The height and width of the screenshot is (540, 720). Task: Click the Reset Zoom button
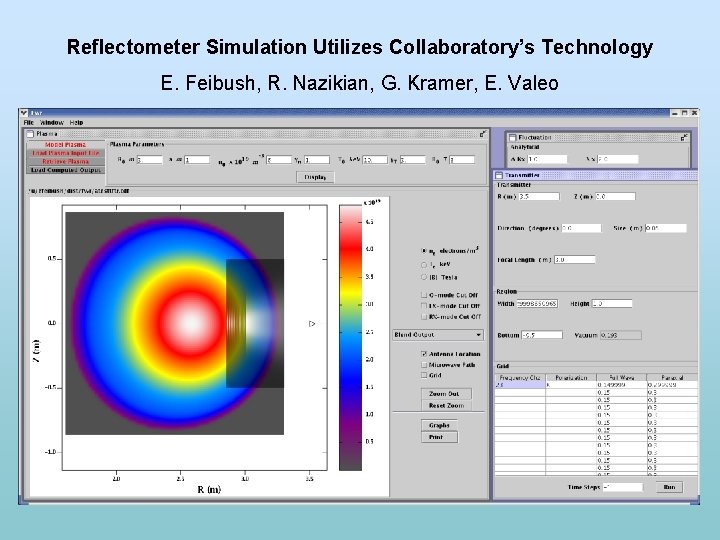coord(446,406)
